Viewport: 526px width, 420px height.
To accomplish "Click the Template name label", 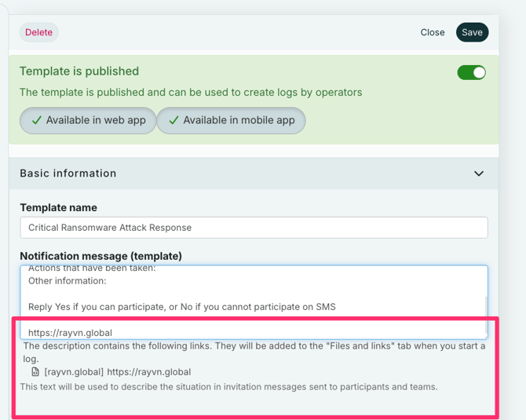I will point(59,208).
